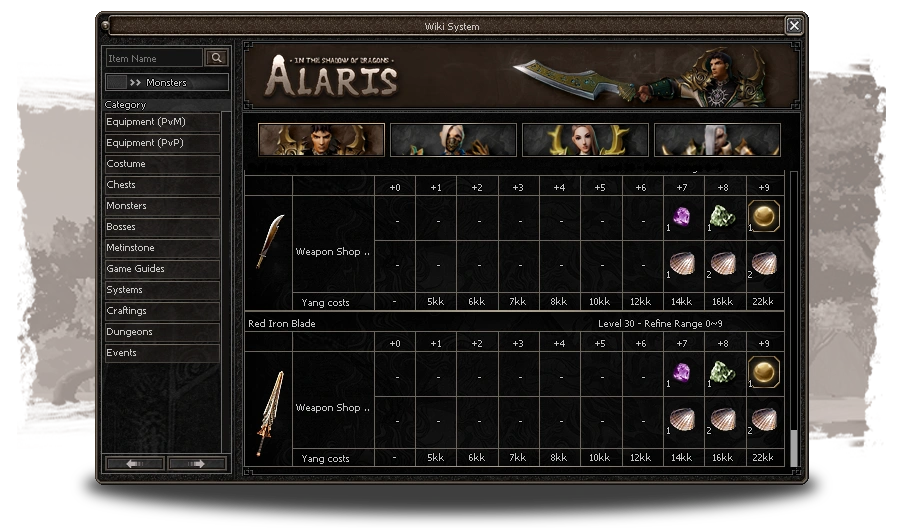Click shell item in Red Iron Blade +9

(x=764, y=419)
